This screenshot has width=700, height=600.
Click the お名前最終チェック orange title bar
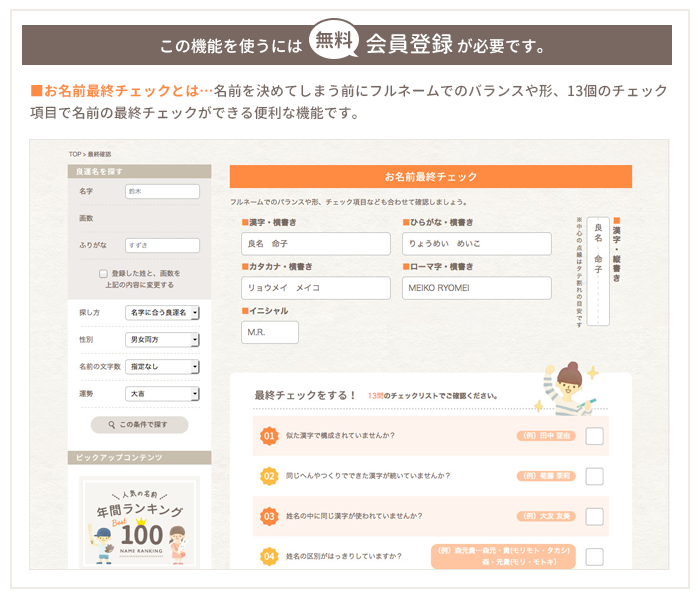pyautogui.click(x=431, y=176)
